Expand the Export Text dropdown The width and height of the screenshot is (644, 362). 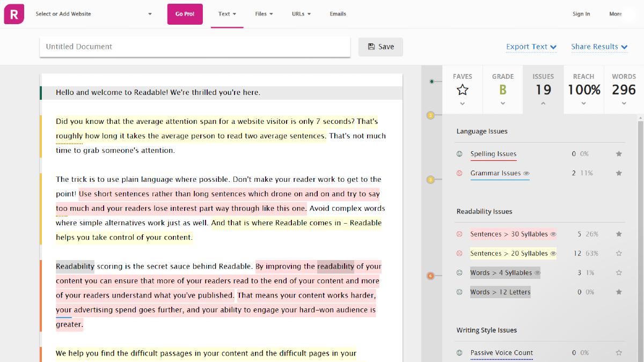pyautogui.click(x=531, y=47)
